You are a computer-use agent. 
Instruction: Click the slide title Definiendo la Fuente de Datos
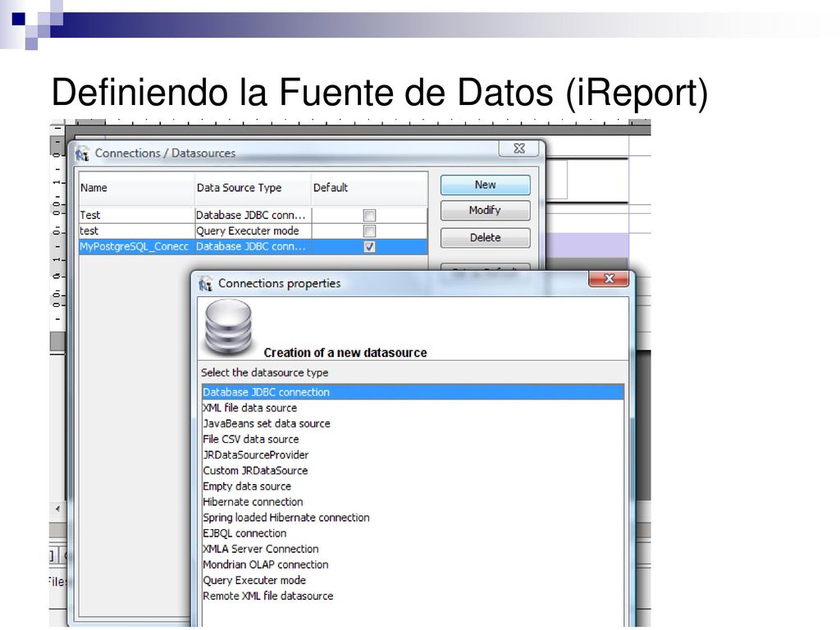point(379,92)
